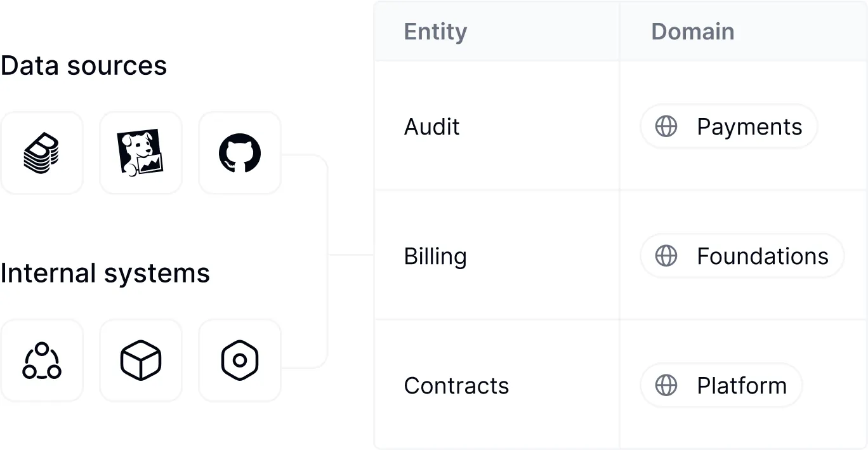The image size is (868, 450).
Task: Select the 3D cube internal system icon
Action: (x=140, y=361)
